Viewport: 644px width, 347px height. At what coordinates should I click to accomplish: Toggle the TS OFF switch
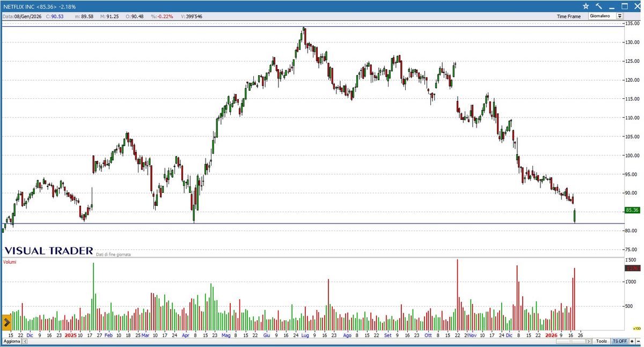click(620, 341)
